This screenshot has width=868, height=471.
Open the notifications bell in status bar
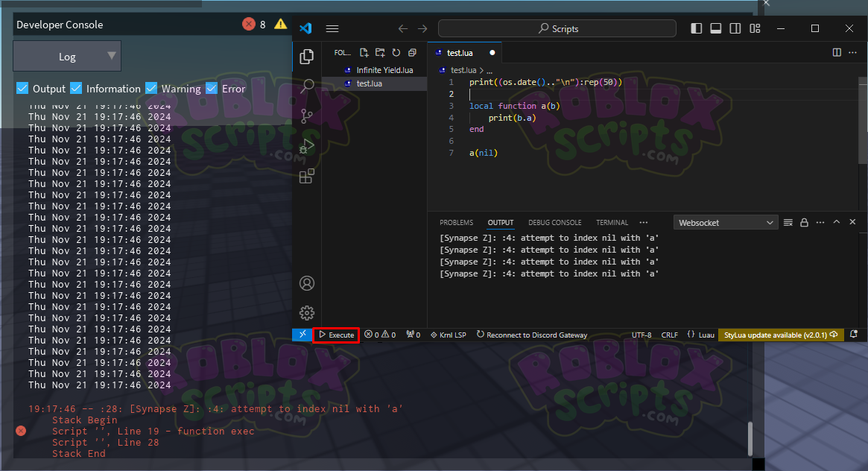pyautogui.click(x=854, y=335)
